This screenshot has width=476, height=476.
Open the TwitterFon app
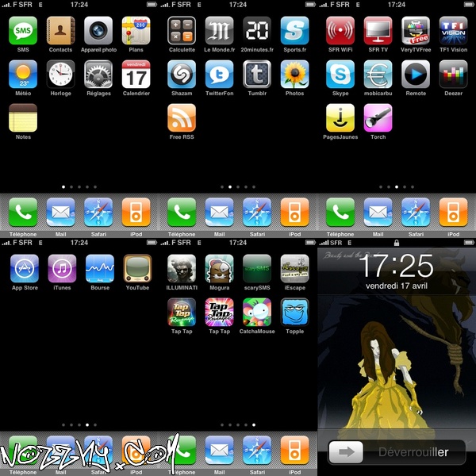click(219, 75)
